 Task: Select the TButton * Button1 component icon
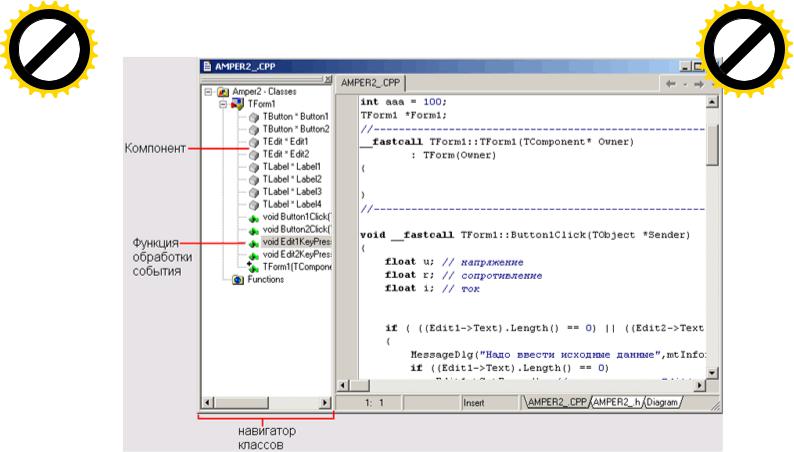click(253, 117)
